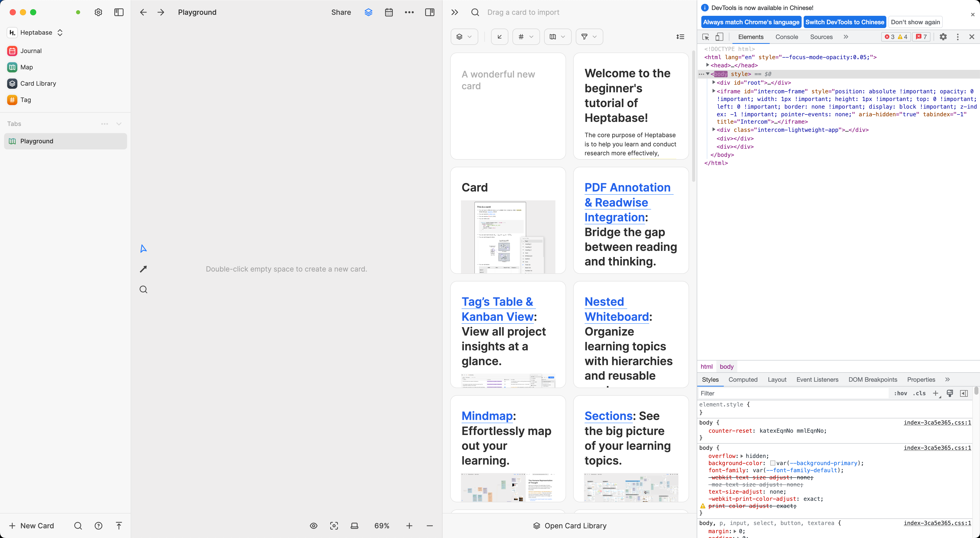
Task: Zoom in with the plus button
Action: (x=409, y=526)
